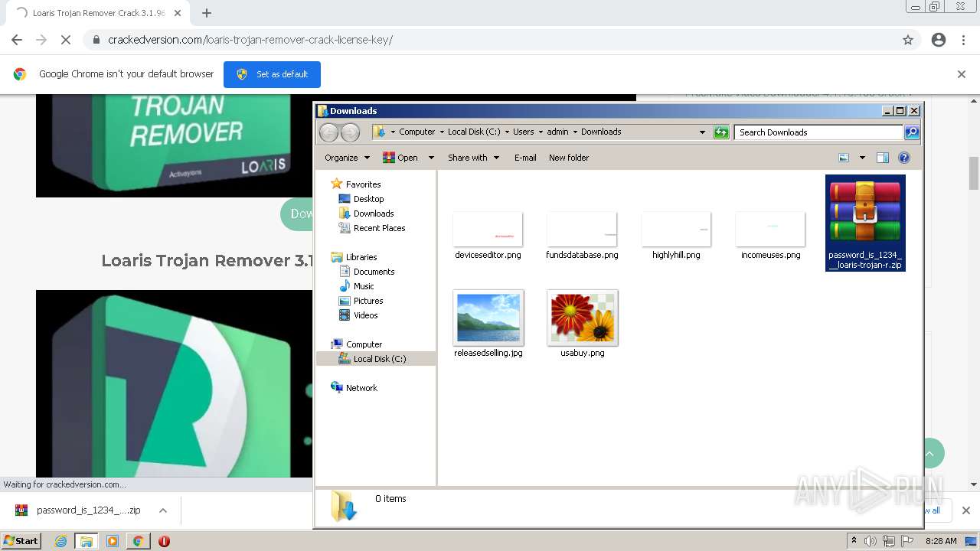Open Windows Start menu
Image resolution: width=980 pixels, height=551 pixels.
[21, 540]
